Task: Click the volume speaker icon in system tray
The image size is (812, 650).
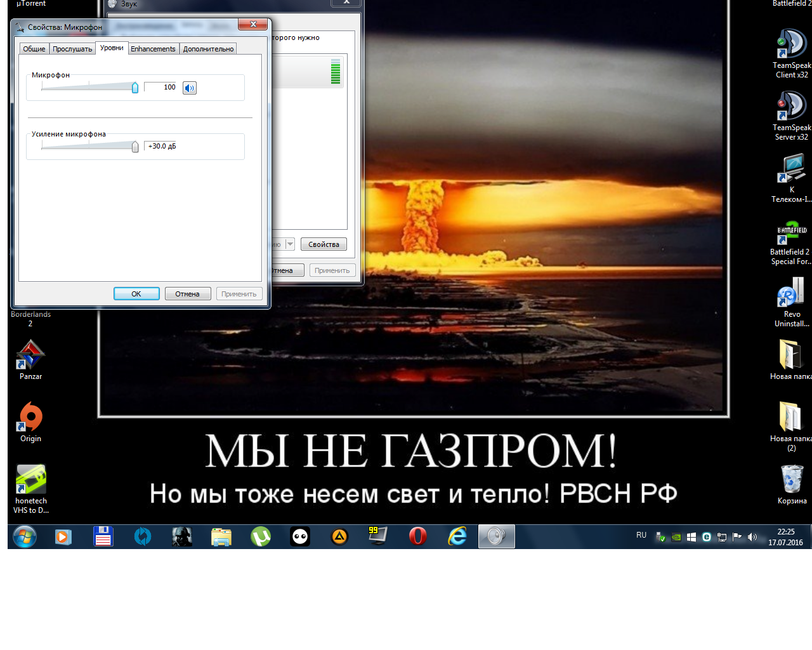Action: 752,537
